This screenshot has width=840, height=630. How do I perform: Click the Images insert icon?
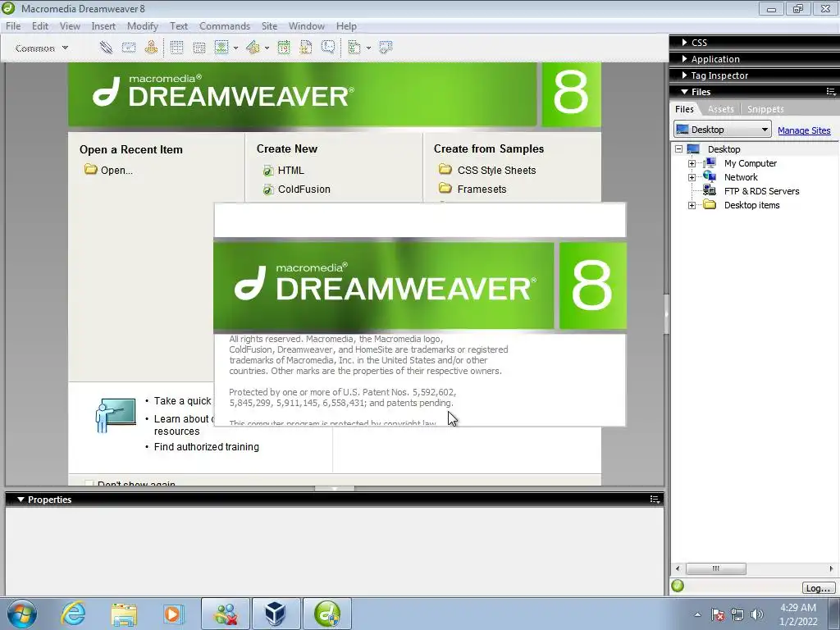[x=221, y=48]
